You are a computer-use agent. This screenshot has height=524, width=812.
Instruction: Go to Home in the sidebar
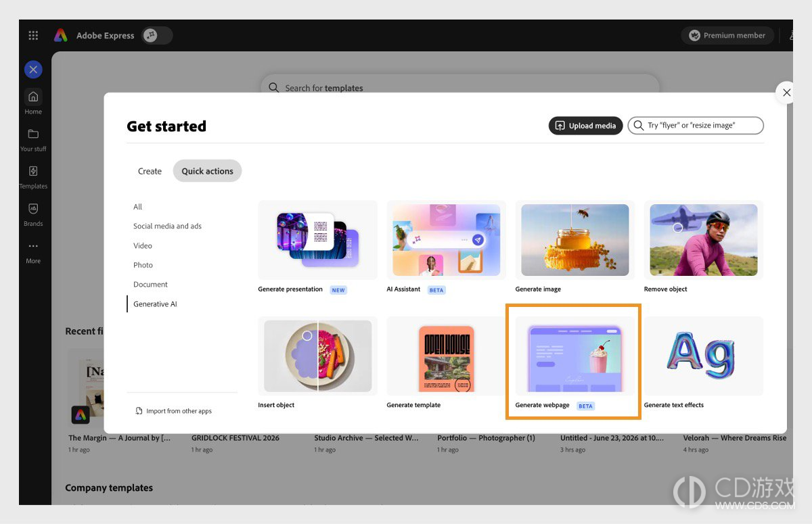[33, 101]
